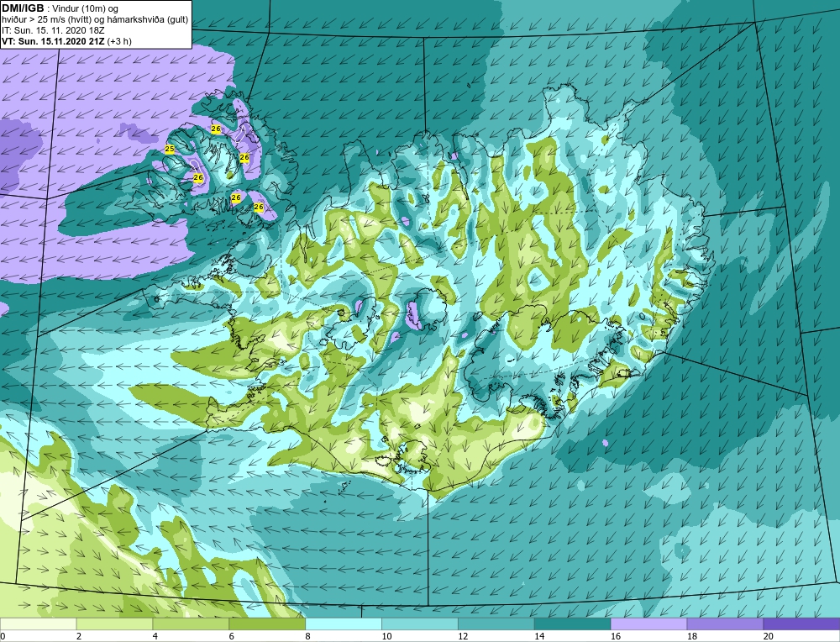The height and width of the screenshot is (642, 840).
Task: Click the header line 'DMI/IGB : Vindur (10m) og'
Action: pyautogui.click(x=60, y=8)
